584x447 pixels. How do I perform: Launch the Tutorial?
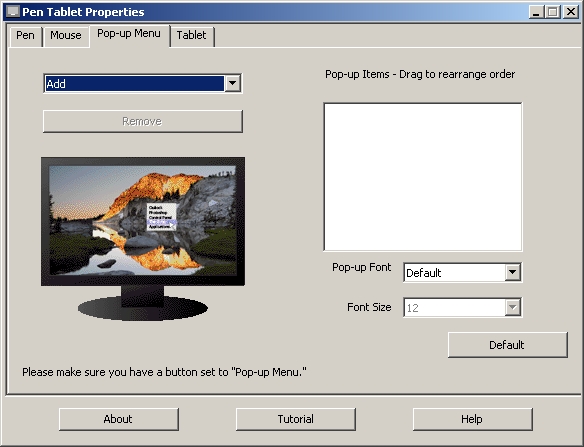pyautogui.click(x=296, y=419)
